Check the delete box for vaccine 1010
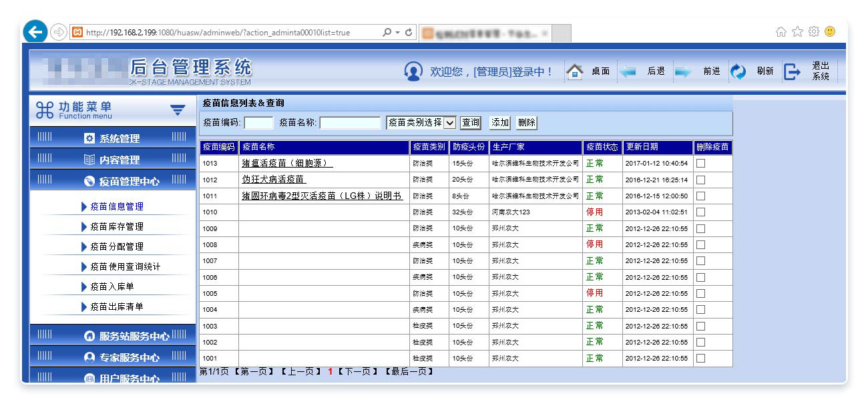The image size is (868, 406). point(700,212)
